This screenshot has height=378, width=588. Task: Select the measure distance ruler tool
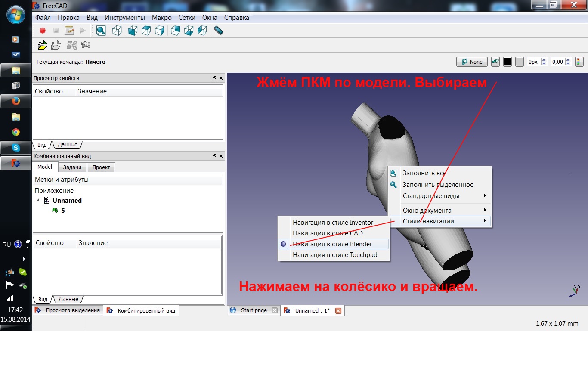click(x=218, y=31)
